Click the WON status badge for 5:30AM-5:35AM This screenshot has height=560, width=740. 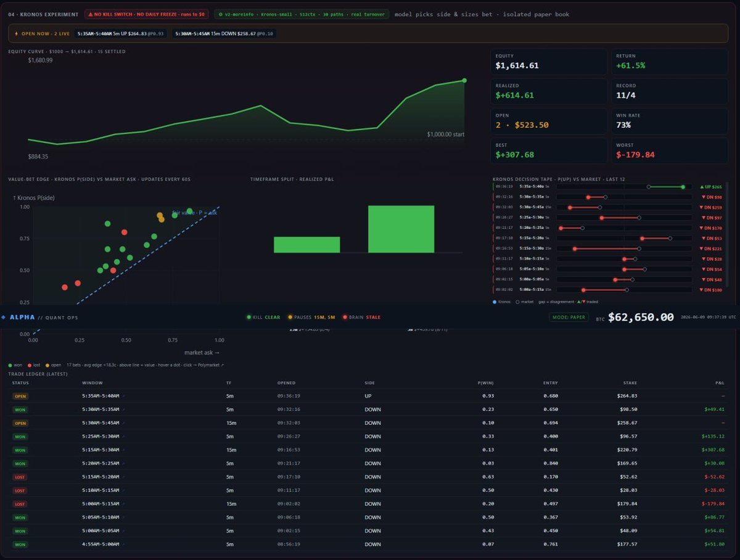point(20,410)
